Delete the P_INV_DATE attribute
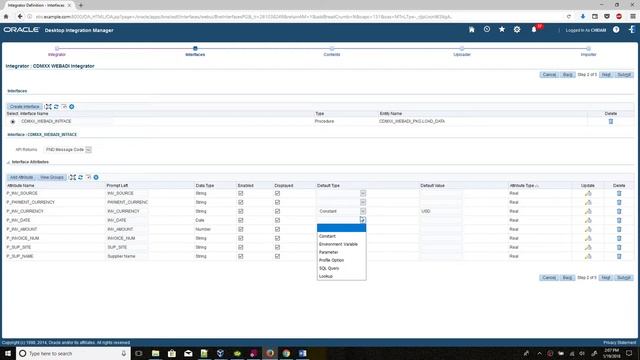This screenshot has height=360, width=640. [x=619, y=220]
